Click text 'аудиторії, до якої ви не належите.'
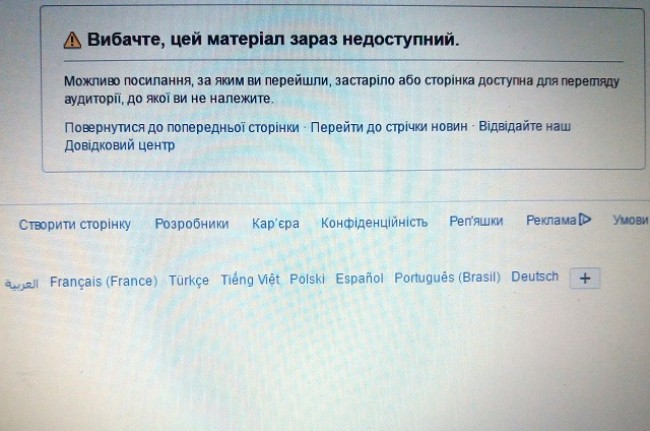650x431 pixels. pos(169,99)
